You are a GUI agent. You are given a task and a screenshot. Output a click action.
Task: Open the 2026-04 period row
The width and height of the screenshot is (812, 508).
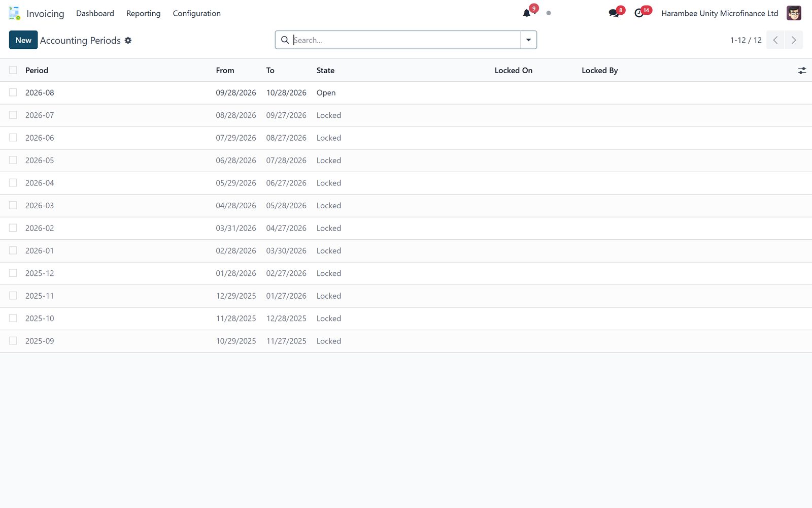[x=406, y=183]
